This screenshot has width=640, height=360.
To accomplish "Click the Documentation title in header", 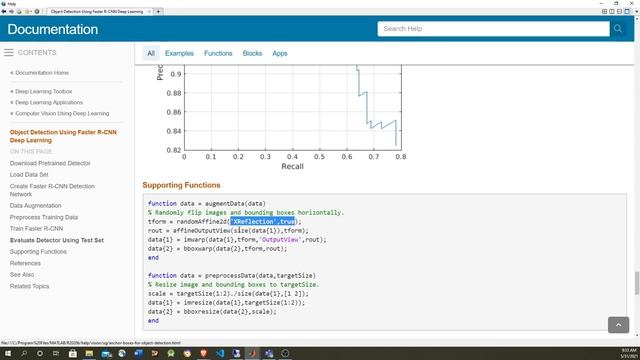I will [53, 29].
